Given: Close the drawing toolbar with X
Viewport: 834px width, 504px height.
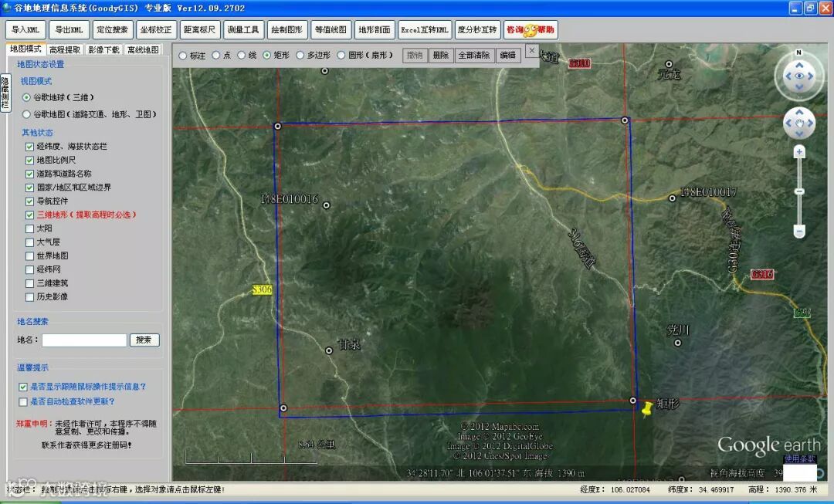Looking at the screenshot, I should [x=531, y=50].
